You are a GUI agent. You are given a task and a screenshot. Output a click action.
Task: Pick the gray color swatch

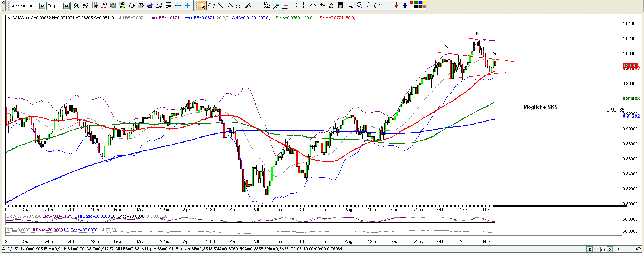(x=424, y=7)
